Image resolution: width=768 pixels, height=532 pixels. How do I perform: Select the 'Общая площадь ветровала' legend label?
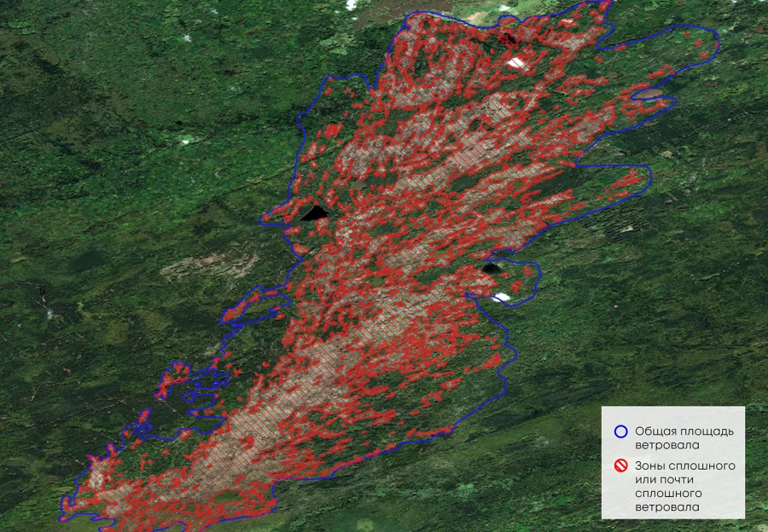point(683,438)
